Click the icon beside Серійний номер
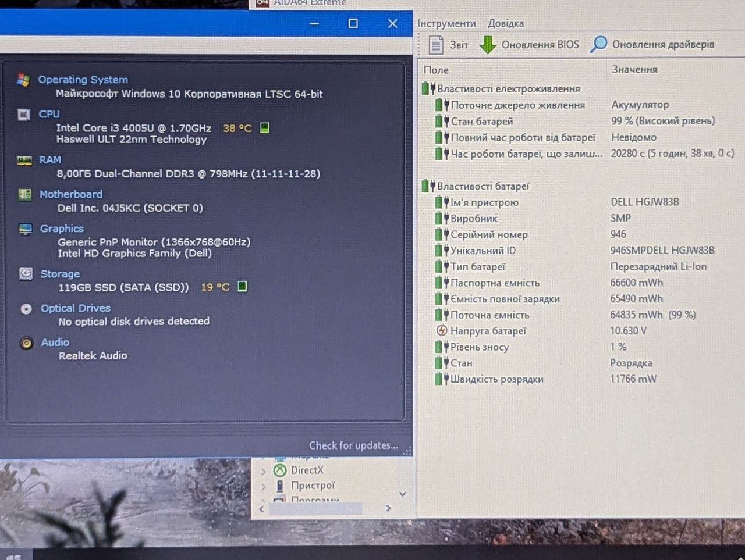Image resolution: width=745 pixels, height=560 pixels. 442,234
